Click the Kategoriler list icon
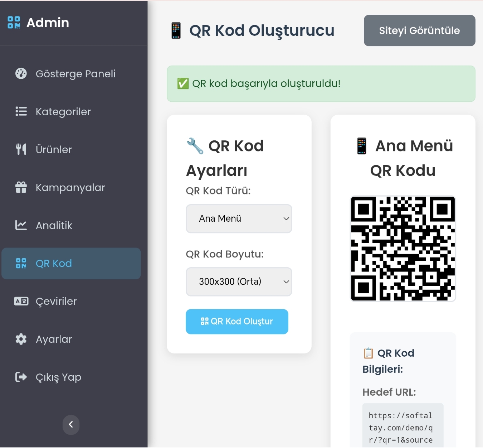 tap(21, 111)
